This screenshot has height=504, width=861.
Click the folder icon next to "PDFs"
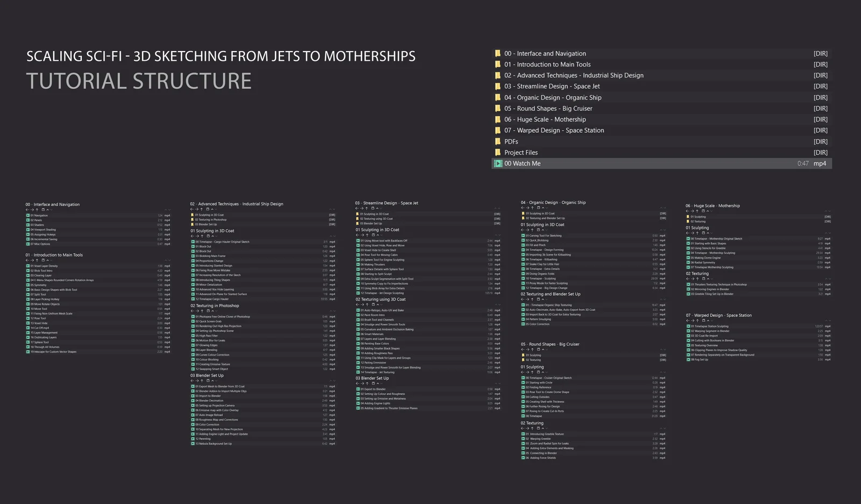(498, 141)
